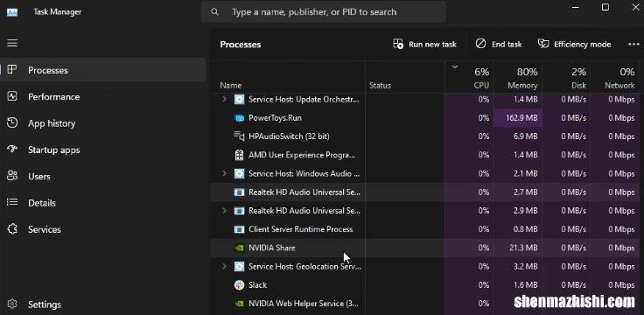Viewport: 644px width, 315px height.
Task: Click the App history clock icon
Action: [12, 123]
